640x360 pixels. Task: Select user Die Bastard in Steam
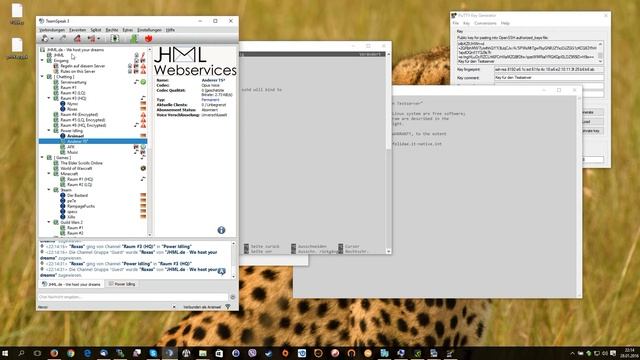tap(77, 196)
